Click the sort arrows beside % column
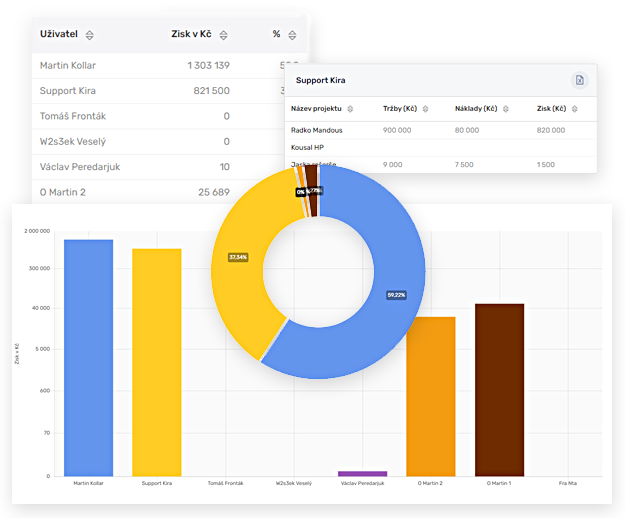This screenshot has height=518, width=625. coord(292,35)
